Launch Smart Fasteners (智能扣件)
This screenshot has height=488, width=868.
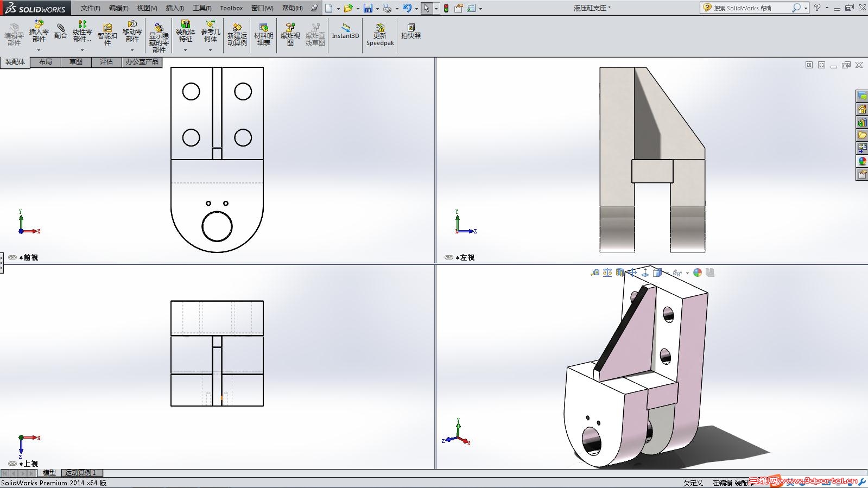(107, 34)
